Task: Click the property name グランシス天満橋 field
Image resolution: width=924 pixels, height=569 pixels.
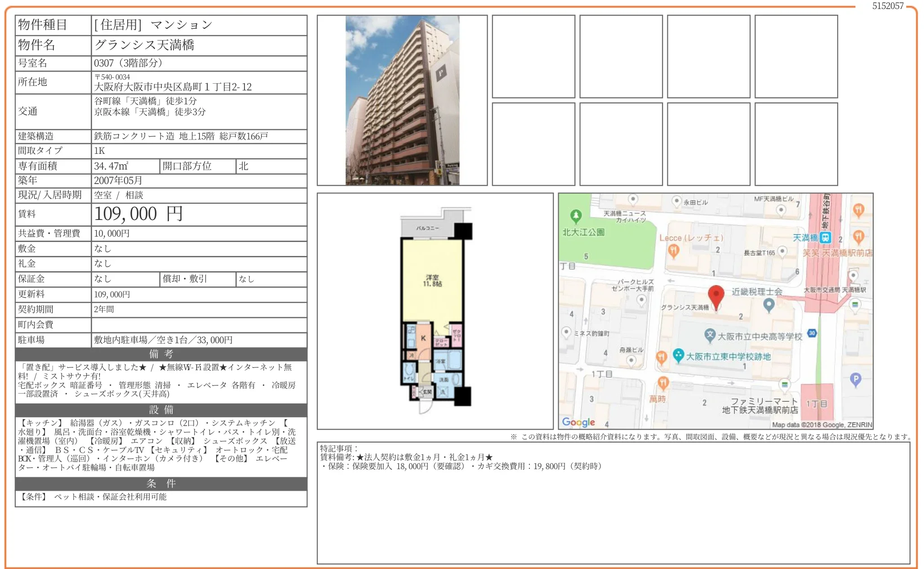Action: pyautogui.click(x=144, y=45)
